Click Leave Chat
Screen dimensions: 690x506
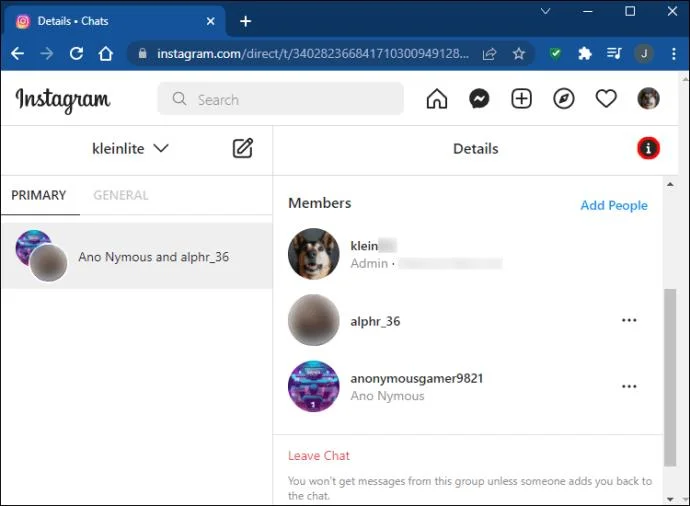319,456
